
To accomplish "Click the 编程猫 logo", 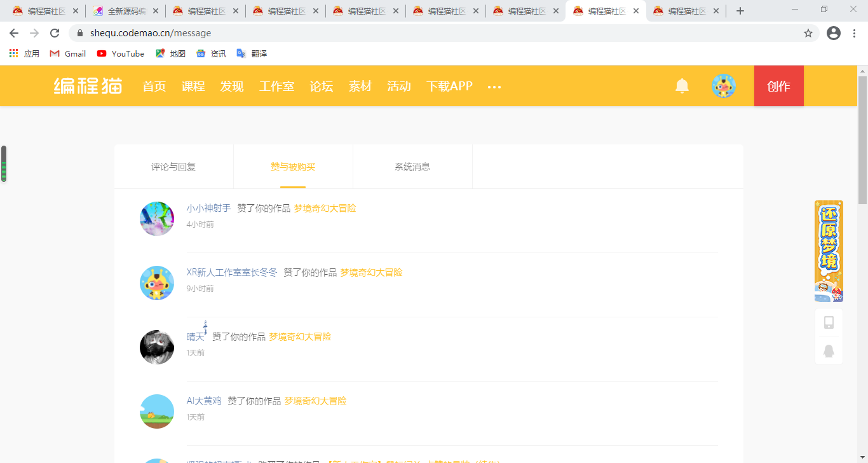I will coord(88,86).
